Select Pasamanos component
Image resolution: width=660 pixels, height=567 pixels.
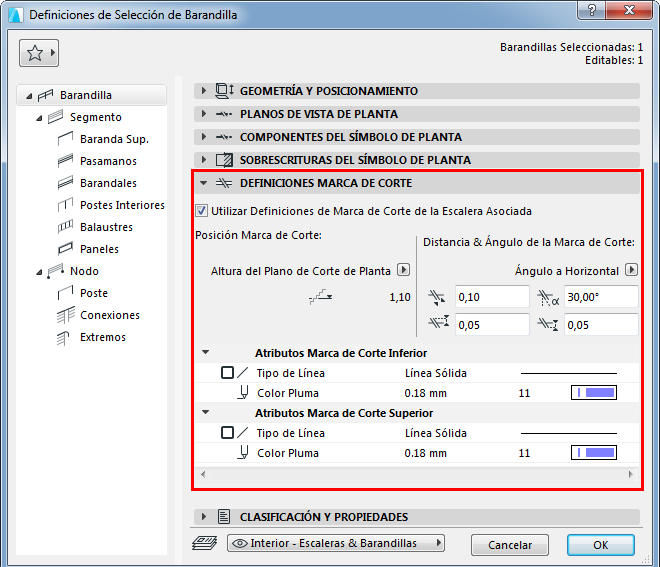[x=108, y=161]
